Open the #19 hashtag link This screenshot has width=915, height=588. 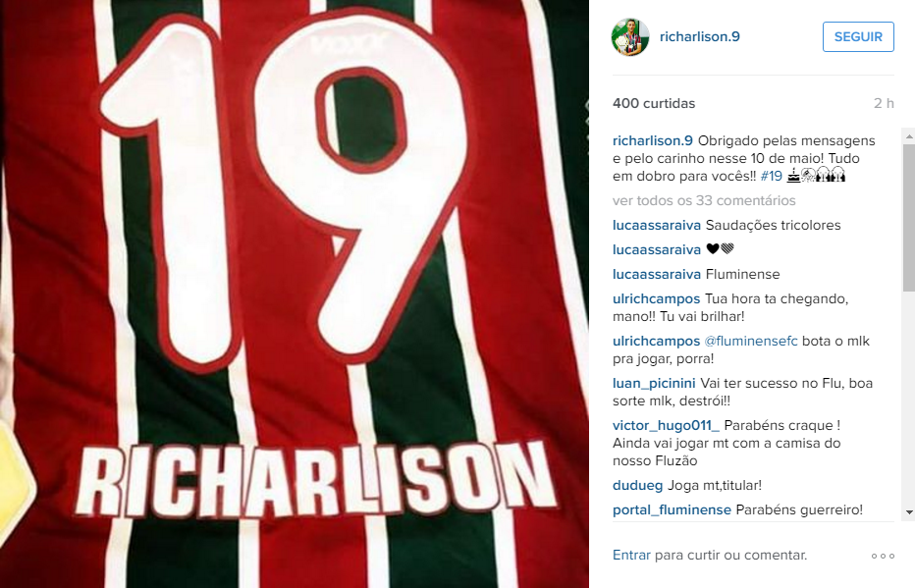pyautogui.click(x=771, y=176)
